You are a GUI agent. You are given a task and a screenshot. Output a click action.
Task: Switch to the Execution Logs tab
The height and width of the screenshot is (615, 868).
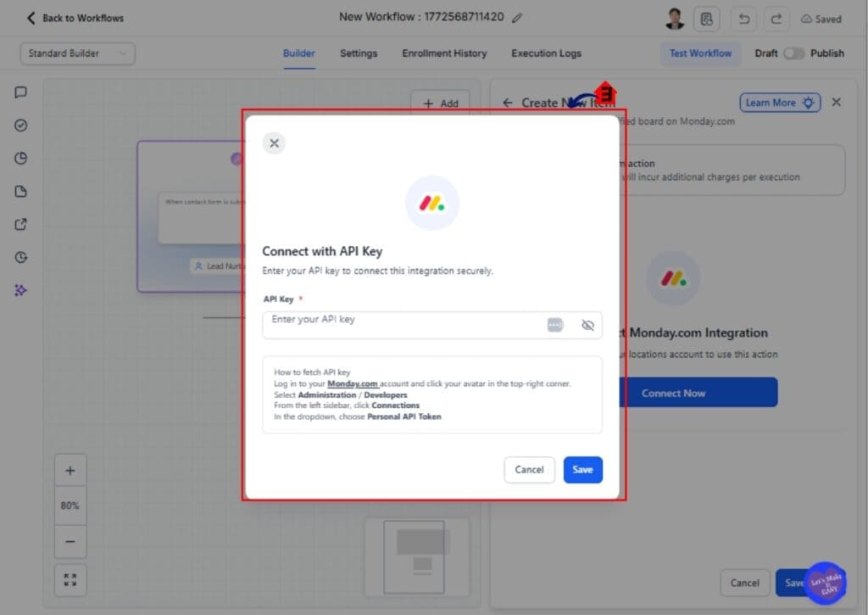click(546, 53)
